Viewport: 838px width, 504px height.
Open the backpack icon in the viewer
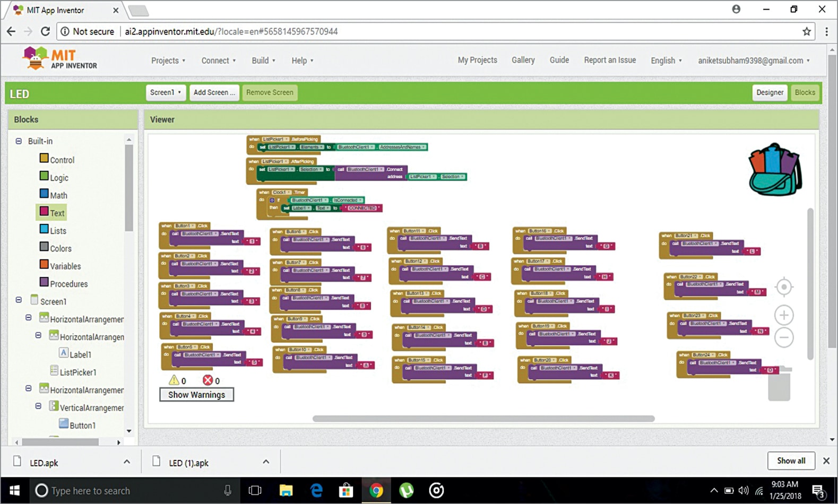tap(775, 169)
